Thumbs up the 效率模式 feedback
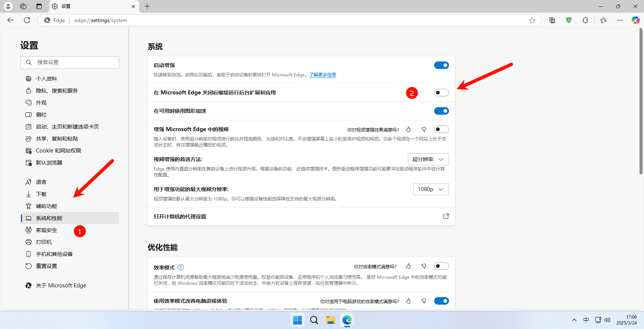The height and width of the screenshot is (329, 644). 408,266
